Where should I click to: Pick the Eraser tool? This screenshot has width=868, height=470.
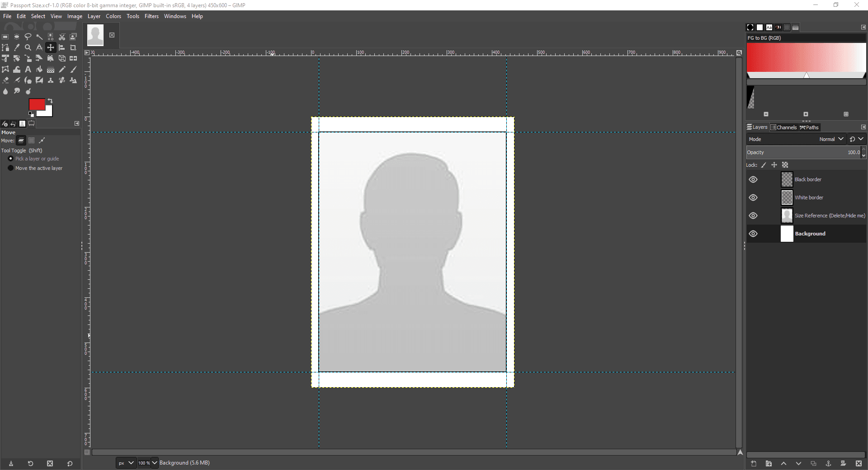[x=5, y=80]
